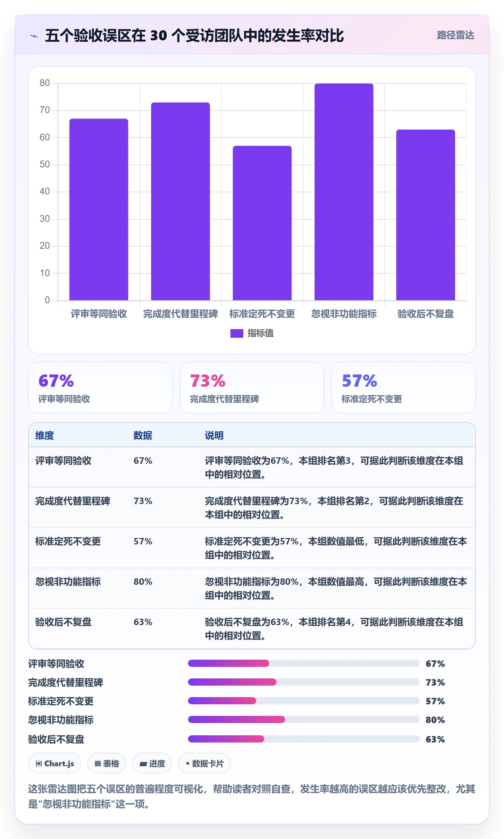Click the diamond icon in 数据卡片 chip
This screenshot has height=839, width=504.
click(188, 763)
